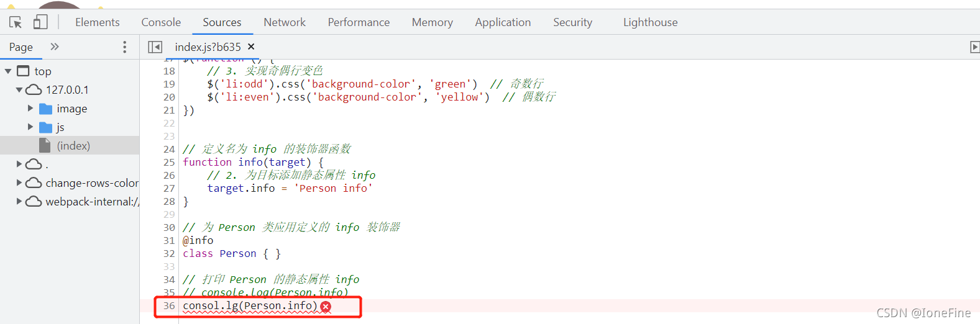The width and height of the screenshot is (980, 324).
Task: Set breakpoint on line number 27
Action: [x=169, y=189]
